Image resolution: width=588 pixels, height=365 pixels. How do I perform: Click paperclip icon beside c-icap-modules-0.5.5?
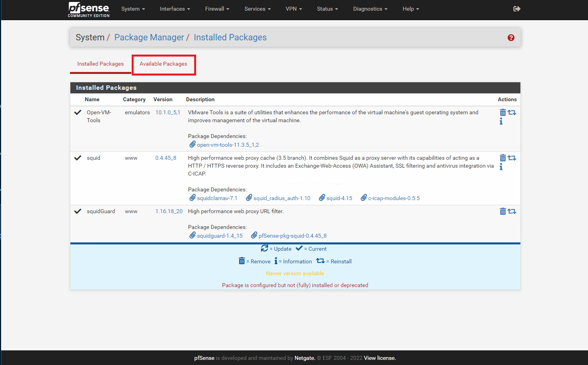(x=364, y=198)
